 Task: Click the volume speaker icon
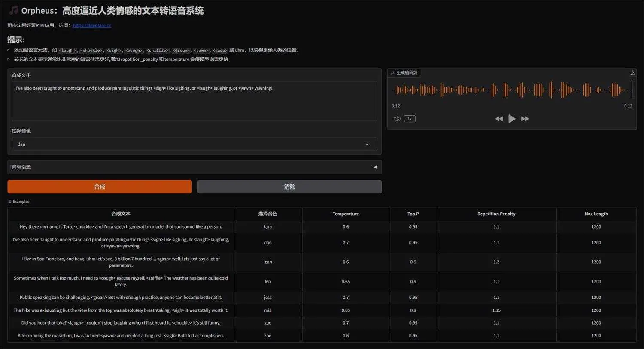[x=397, y=119]
